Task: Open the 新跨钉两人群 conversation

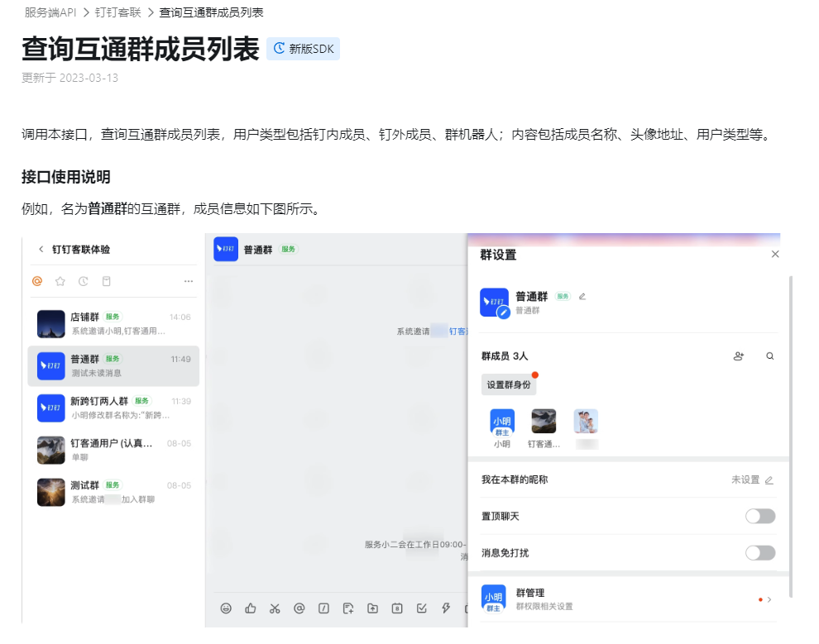Action: click(113, 408)
